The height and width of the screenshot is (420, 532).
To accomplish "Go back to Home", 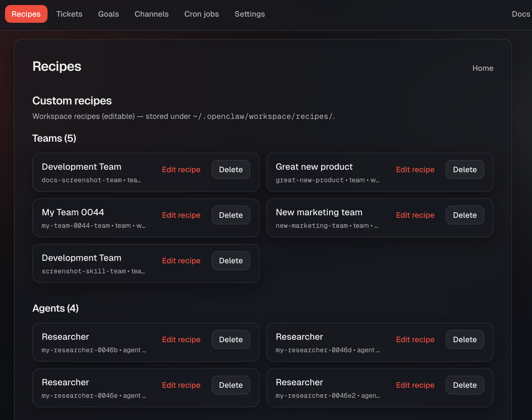I will 483,68.
